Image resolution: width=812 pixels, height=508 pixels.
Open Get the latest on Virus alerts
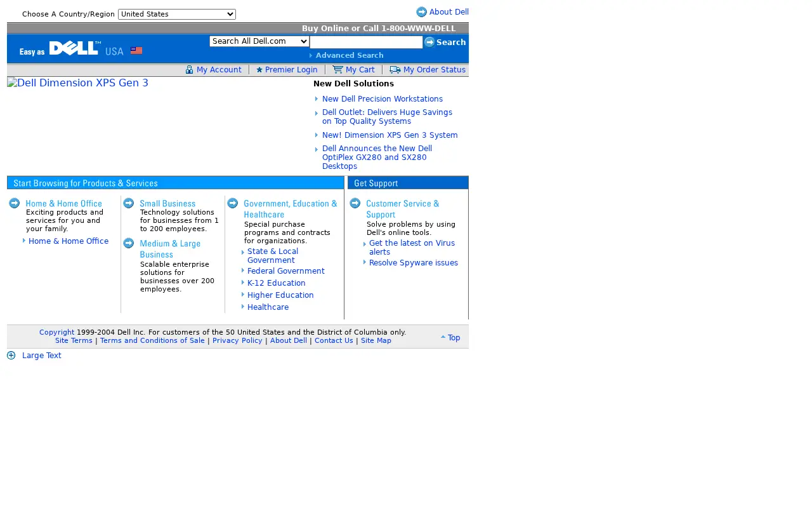coord(412,248)
